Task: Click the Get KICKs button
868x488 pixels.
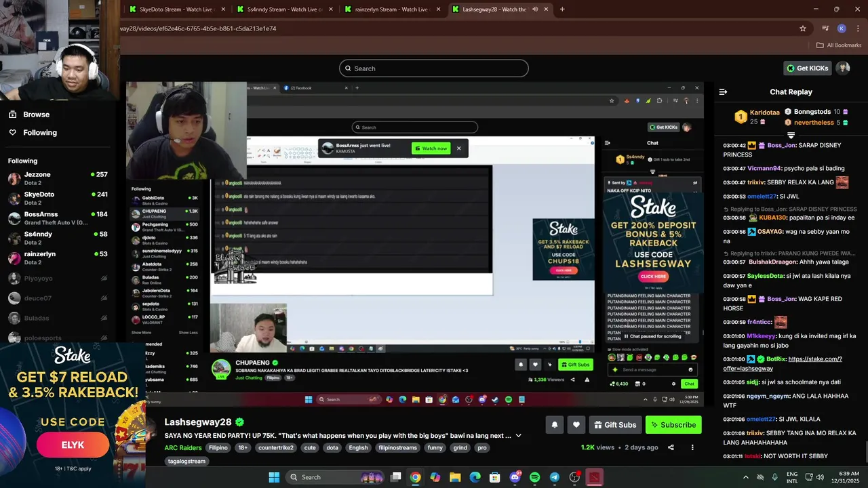Action: [x=807, y=68]
